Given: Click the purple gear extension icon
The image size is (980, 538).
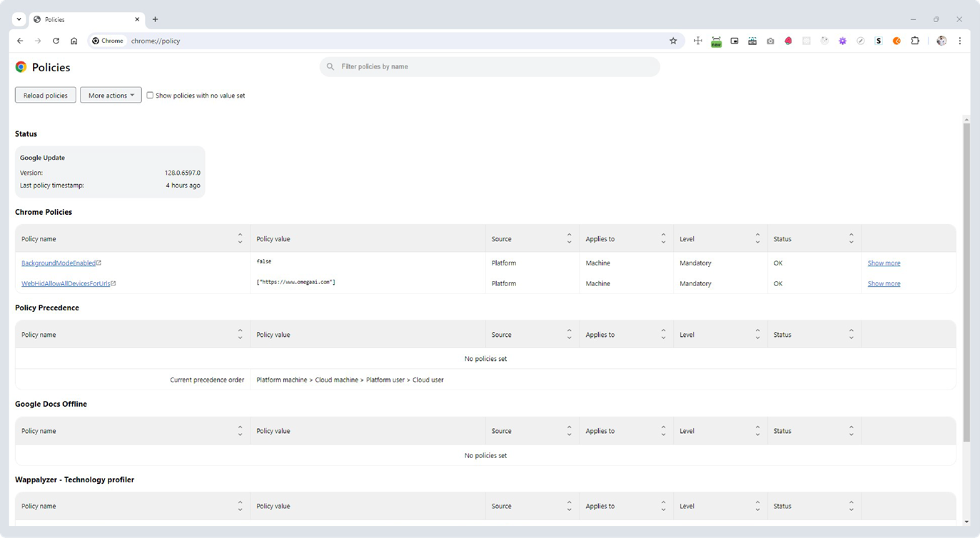Looking at the screenshot, I should pos(842,41).
